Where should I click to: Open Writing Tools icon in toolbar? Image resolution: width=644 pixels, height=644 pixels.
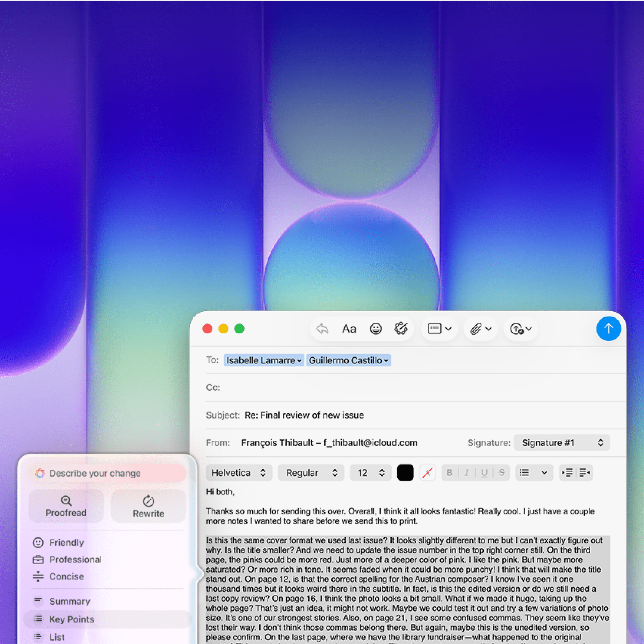click(401, 329)
